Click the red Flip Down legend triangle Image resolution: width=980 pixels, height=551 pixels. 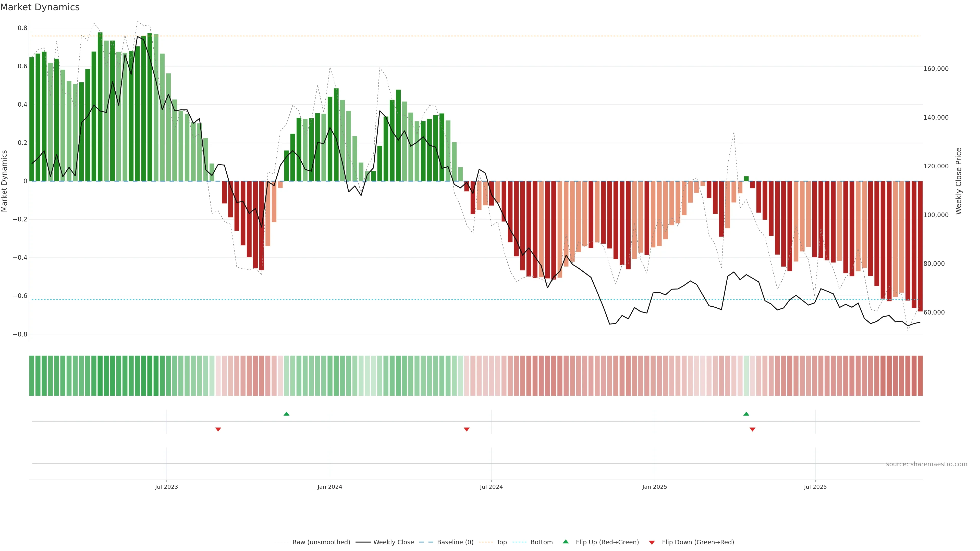tap(652, 542)
